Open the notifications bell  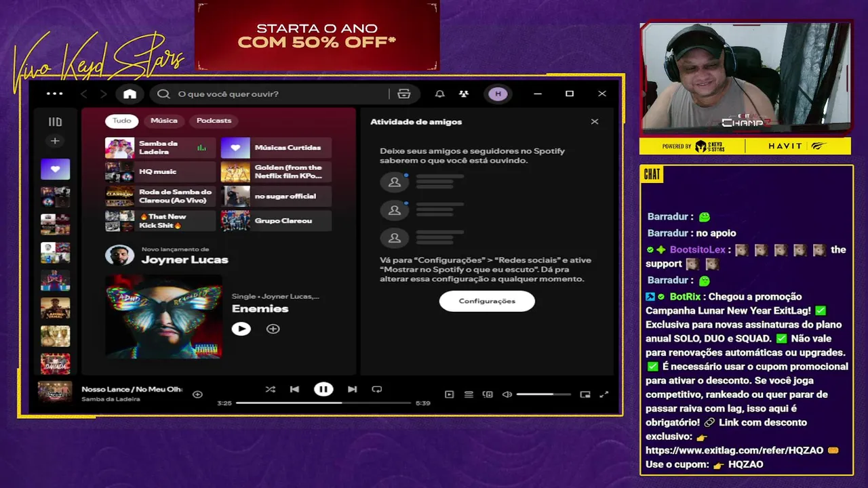(x=439, y=94)
